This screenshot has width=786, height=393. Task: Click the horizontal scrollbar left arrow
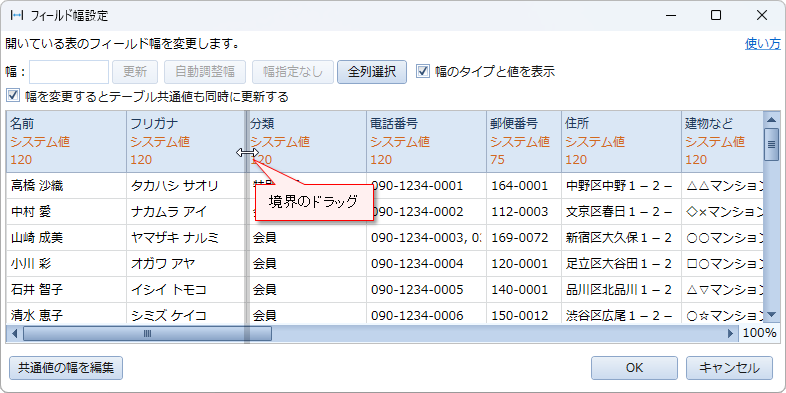(x=14, y=333)
